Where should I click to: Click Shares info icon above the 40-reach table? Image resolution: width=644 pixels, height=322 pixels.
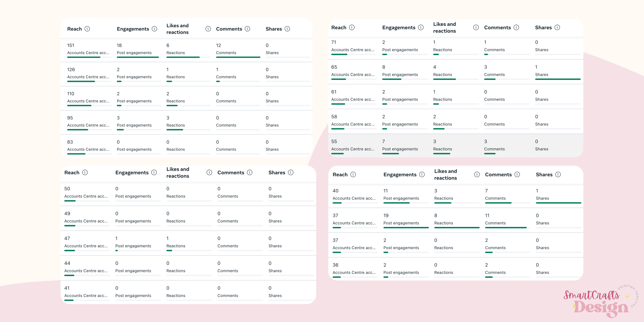558,175
